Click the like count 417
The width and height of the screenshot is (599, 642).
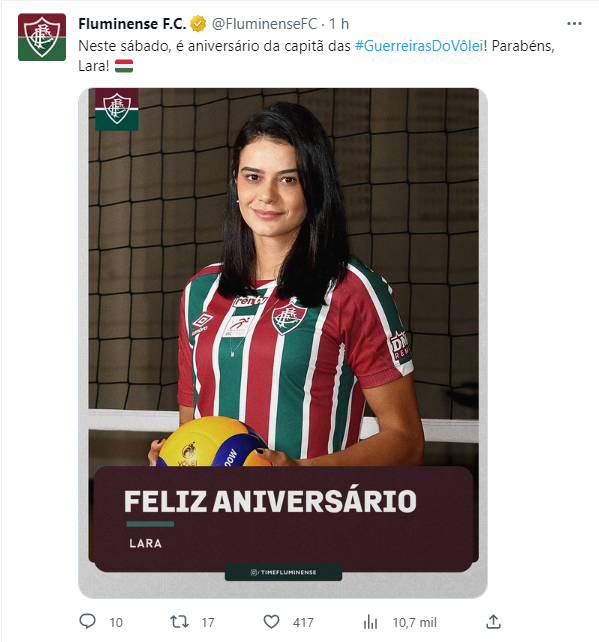click(303, 623)
